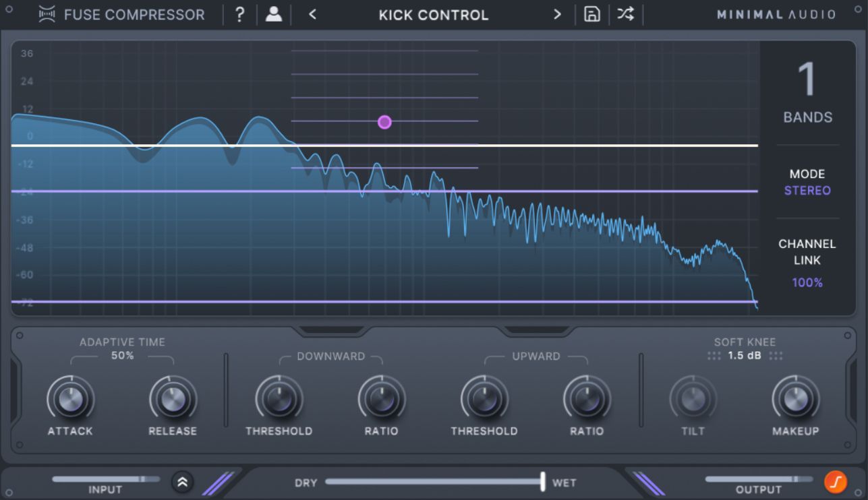Click the MODE label
This screenshot has height=500, width=868.
tap(807, 174)
